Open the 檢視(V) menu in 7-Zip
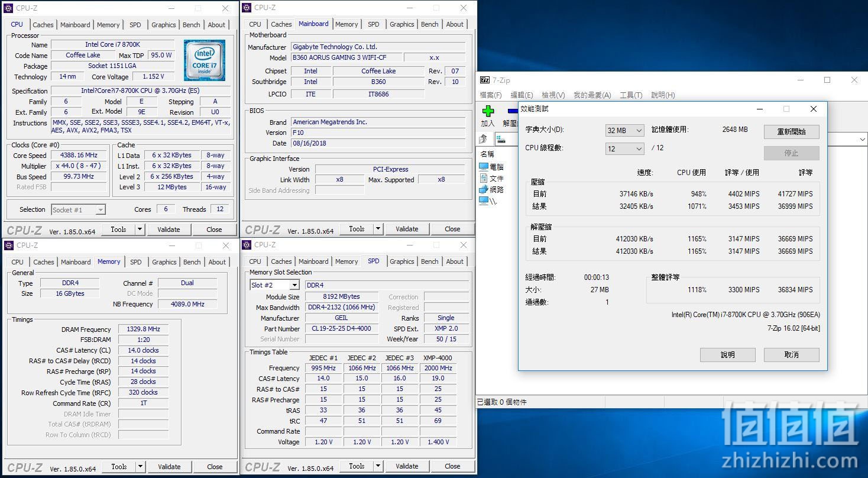868x478 pixels. pos(553,95)
